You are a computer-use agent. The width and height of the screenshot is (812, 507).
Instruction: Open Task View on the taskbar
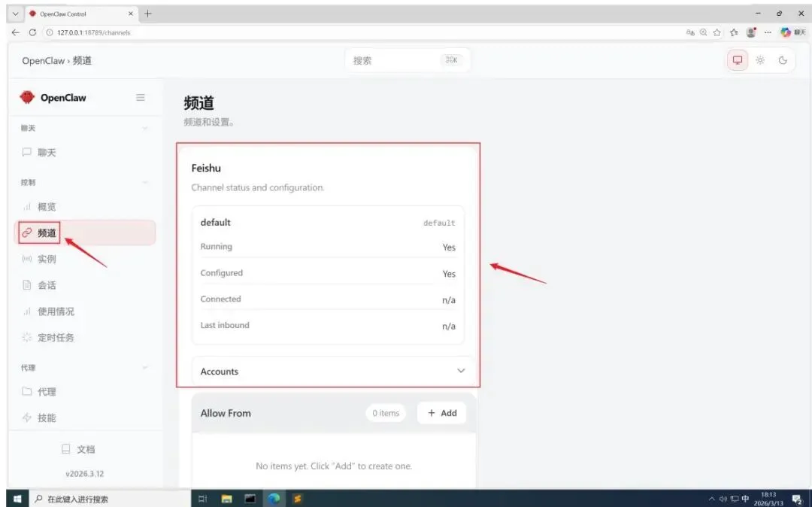(202, 499)
